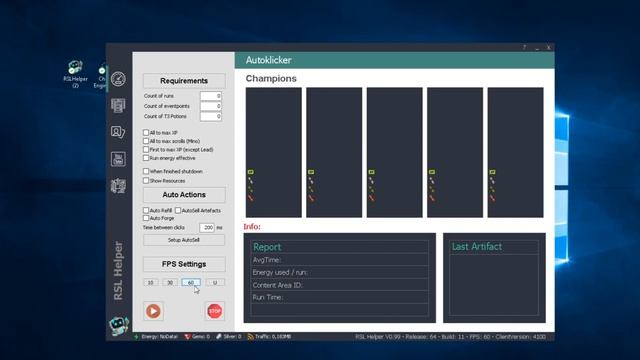Click the RSL Helper robot mascot logo
The image size is (640, 360).
[x=119, y=326]
